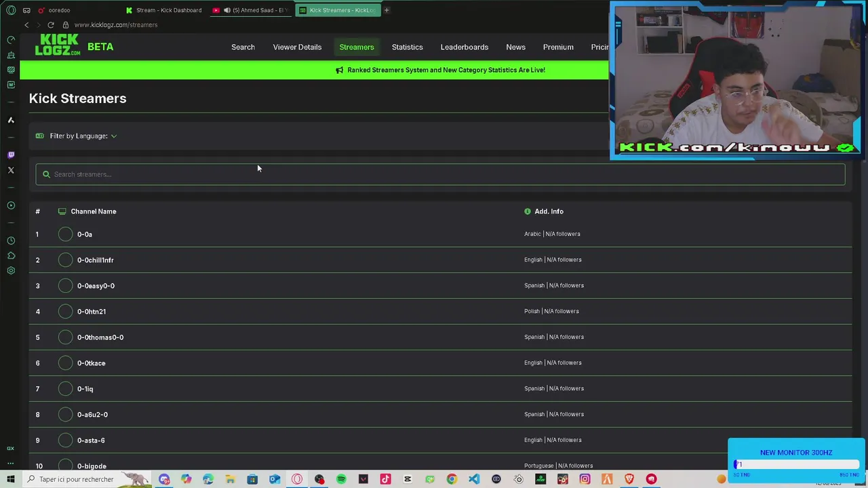This screenshot has width=868, height=488.
Task: Open the Windows Start menu
Action: 11,479
